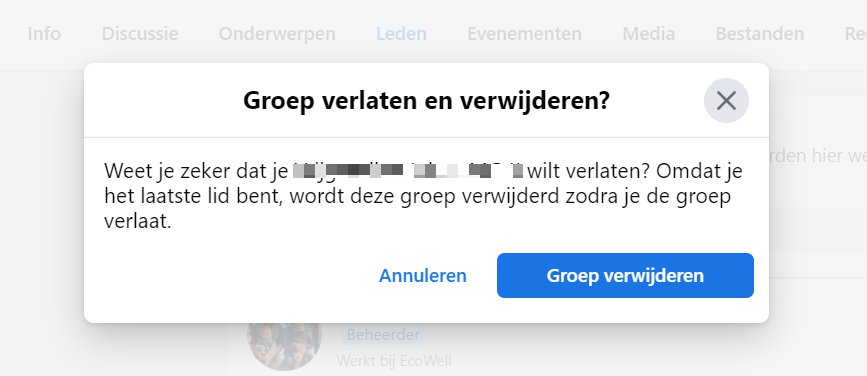Screen dimensions: 867x376
Task: Click the EcoWell workplace name
Action: tap(426, 361)
